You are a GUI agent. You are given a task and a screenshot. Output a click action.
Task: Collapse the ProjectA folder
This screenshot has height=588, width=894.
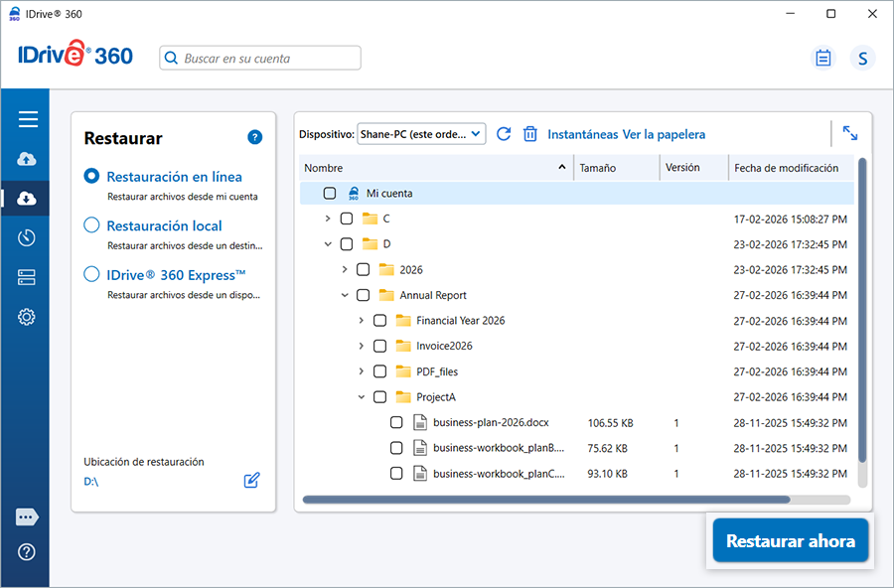coord(361,397)
